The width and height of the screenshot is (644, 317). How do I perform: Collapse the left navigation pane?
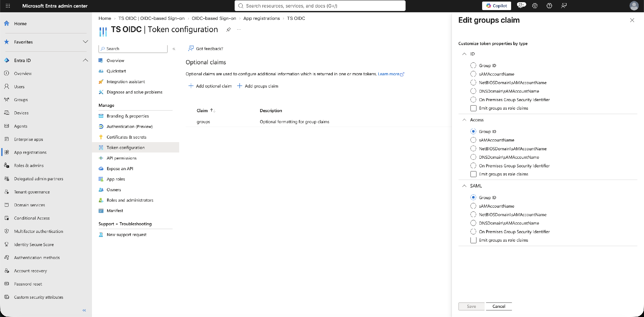[x=84, y=310]
